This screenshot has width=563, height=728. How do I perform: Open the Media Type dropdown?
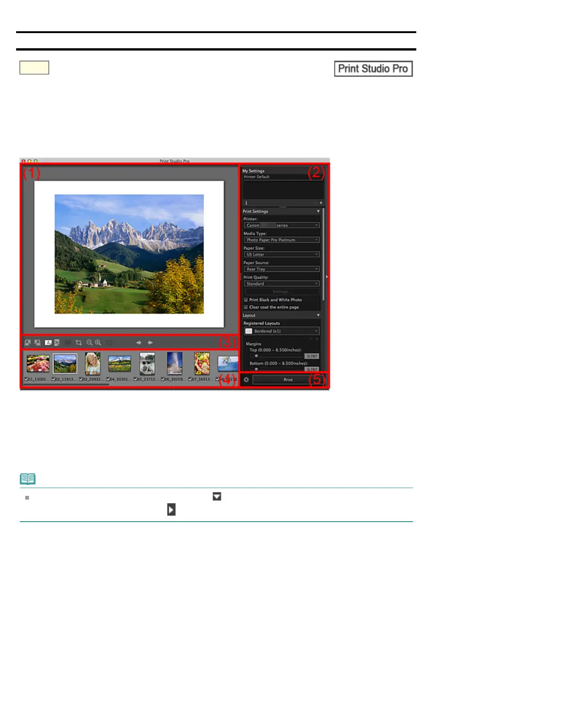[x=281, y=240]
